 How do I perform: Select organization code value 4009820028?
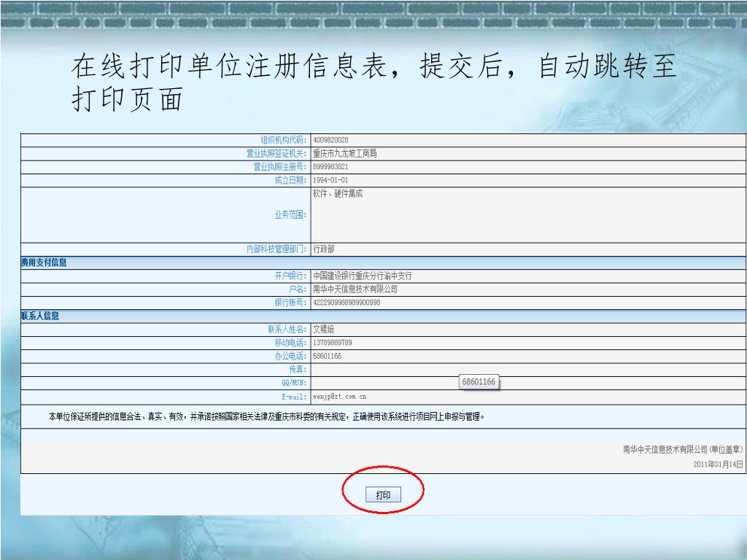pyautogui.click(x=330, y=140)
